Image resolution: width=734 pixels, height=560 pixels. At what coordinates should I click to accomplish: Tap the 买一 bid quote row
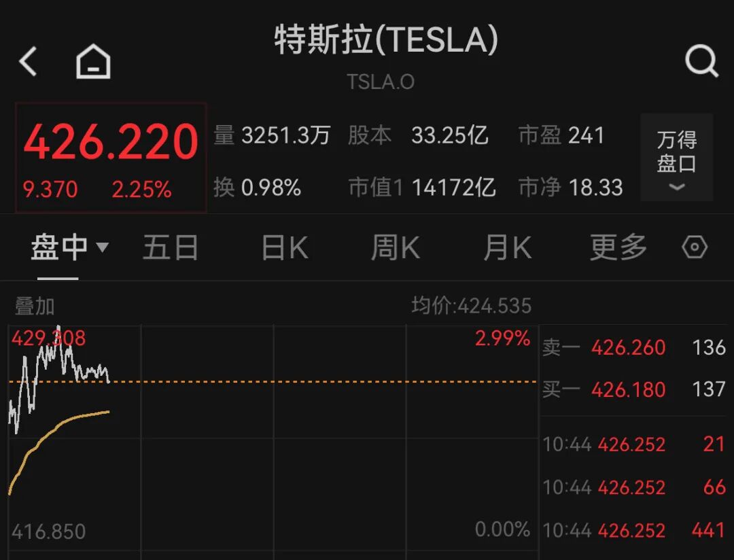tap(633, 389)
